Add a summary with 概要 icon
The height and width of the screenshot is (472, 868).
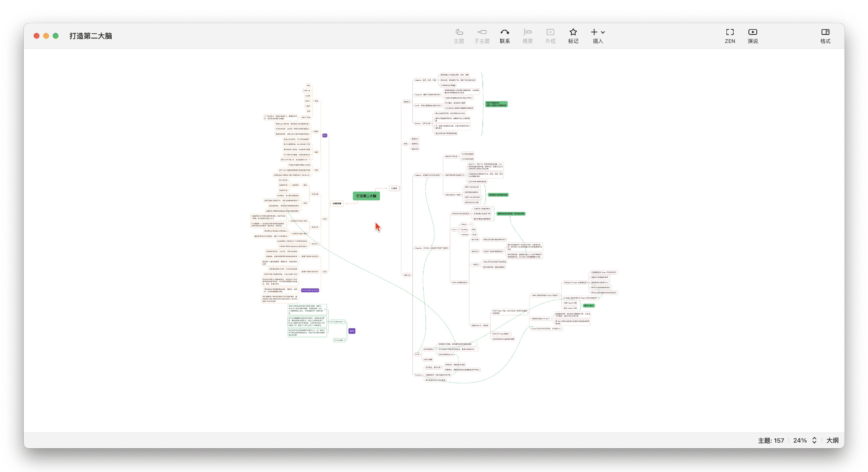tap(528, 32)
